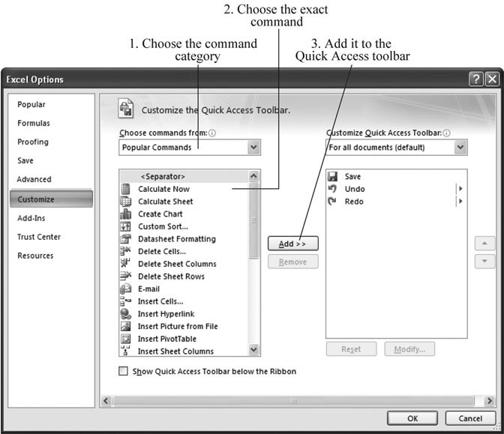
Task: Select the "Create Chart" command text
Action: click(x=160, y=214)
